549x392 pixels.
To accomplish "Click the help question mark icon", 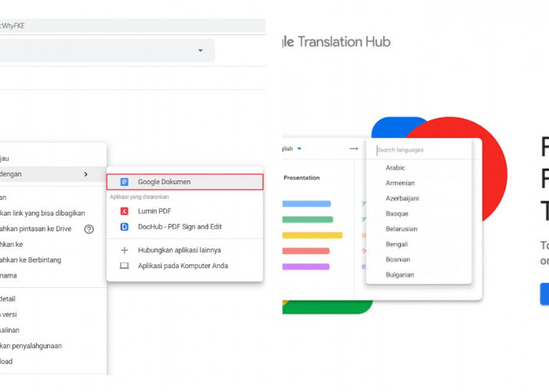I will pos(89,229).
